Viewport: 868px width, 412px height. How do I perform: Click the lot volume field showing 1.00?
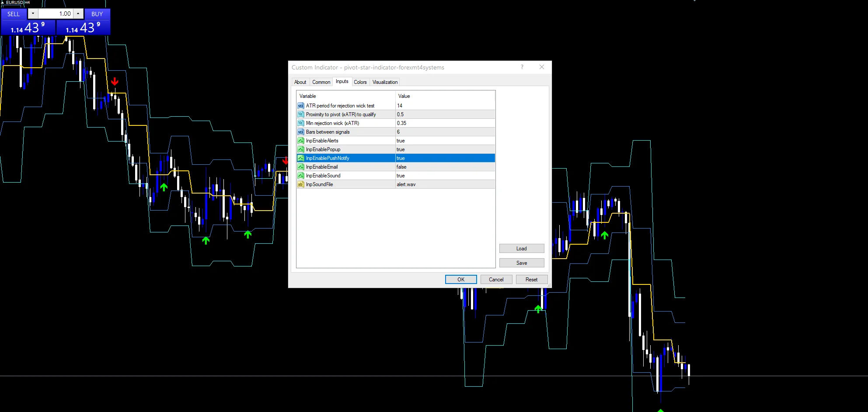[56, 14]
